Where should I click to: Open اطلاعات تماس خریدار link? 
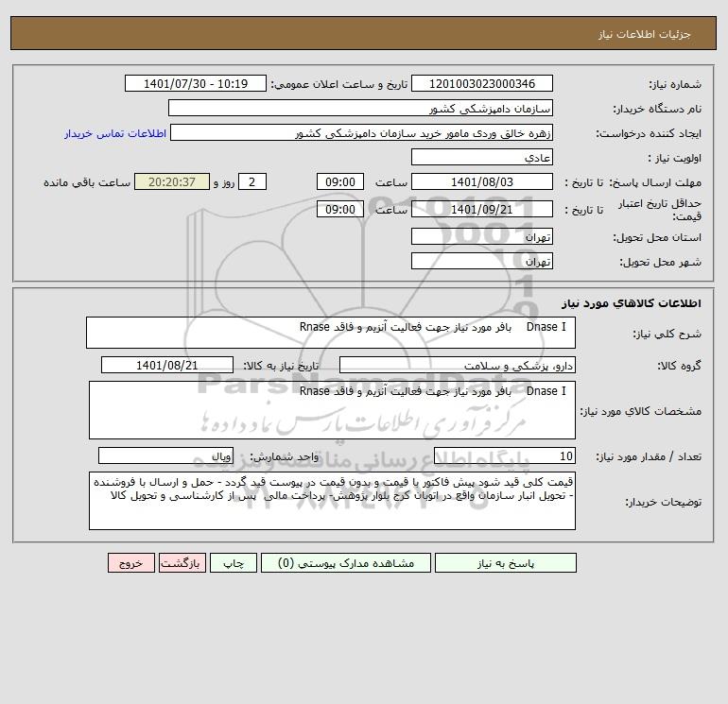click(x=115, y=133)
